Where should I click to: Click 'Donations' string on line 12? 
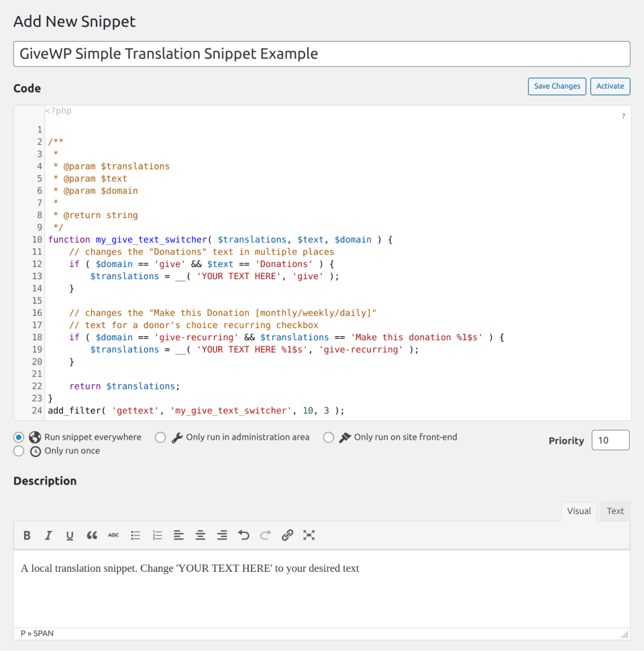[x=284, y=264]
